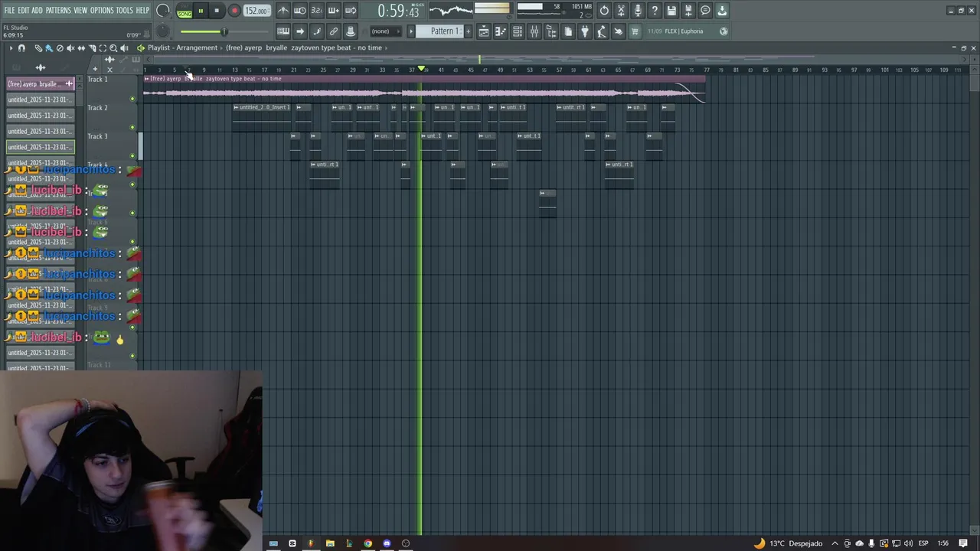Click the plus icon above track headers
The height and width of the screenshot is (551, 980).
(95, 69)
